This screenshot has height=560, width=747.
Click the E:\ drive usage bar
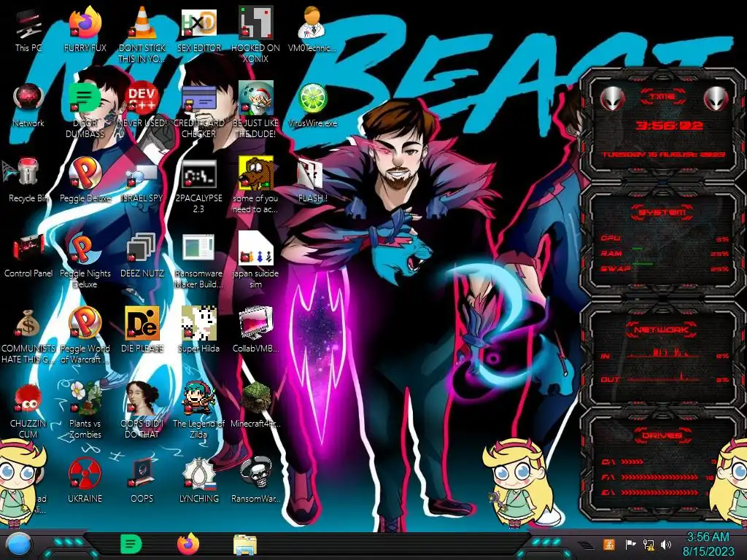[659, 492]
